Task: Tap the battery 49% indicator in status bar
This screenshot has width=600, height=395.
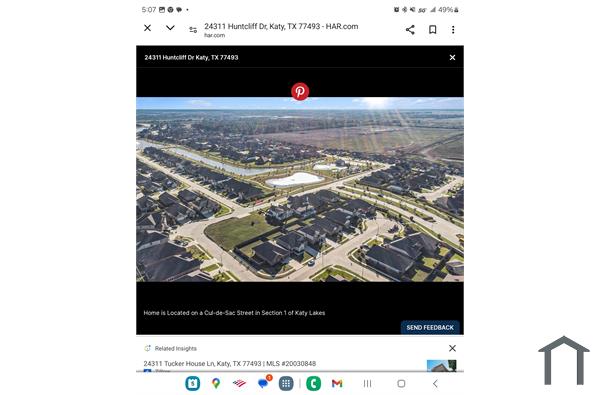Action: [448, 10]
